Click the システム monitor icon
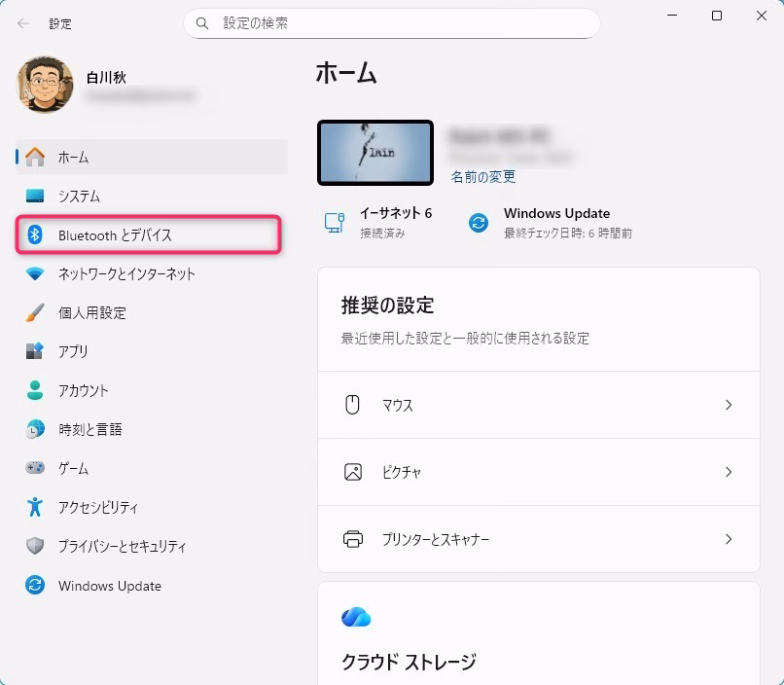The width and height of the screenshot is (784, 685). [35, 196]
